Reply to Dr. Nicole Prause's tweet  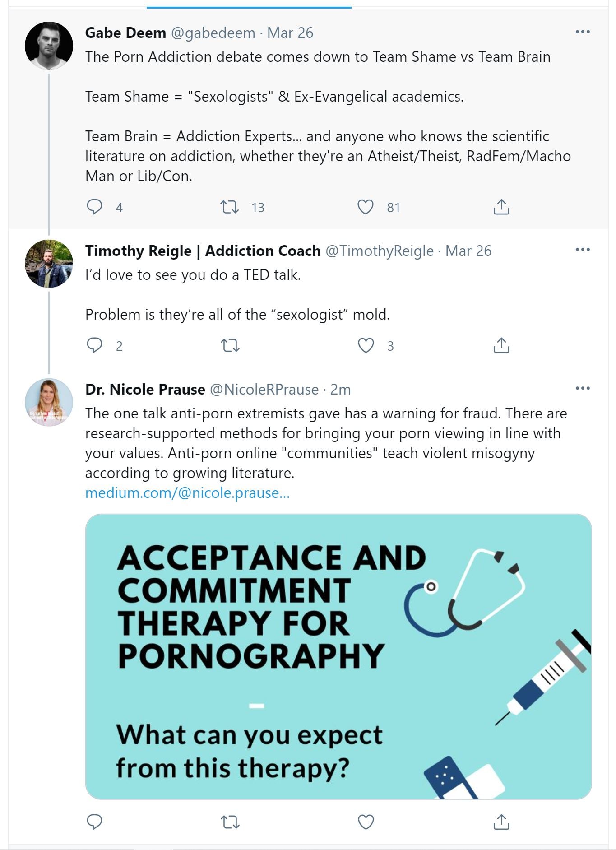click(x=94, y=822)
